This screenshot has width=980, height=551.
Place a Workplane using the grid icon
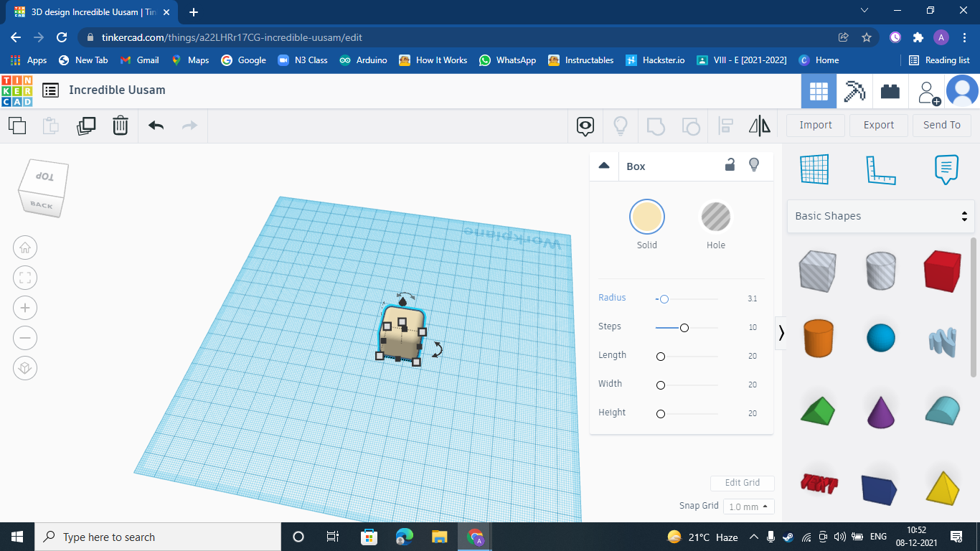814,169
